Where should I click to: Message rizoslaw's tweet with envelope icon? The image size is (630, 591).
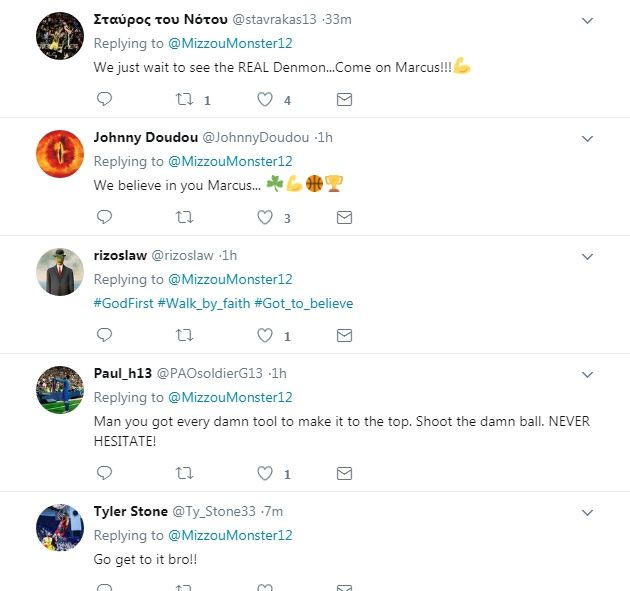(344, 336)
